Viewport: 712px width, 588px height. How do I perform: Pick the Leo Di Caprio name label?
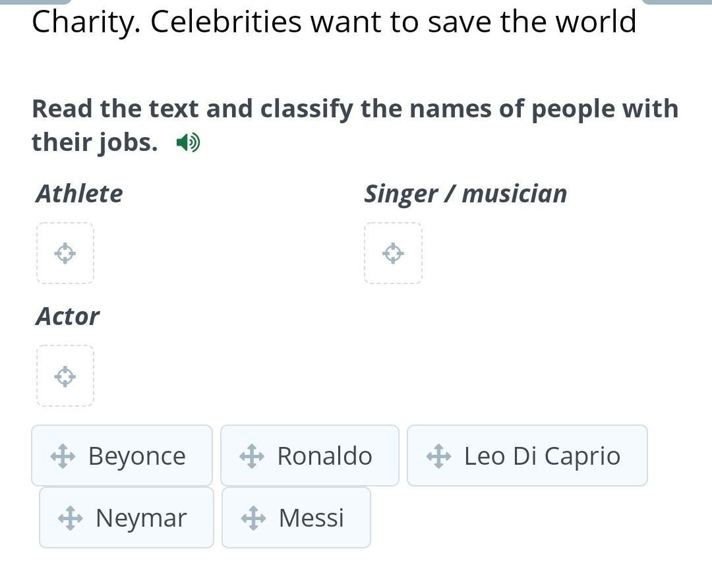pyautogui.click(x=542, y=456)
